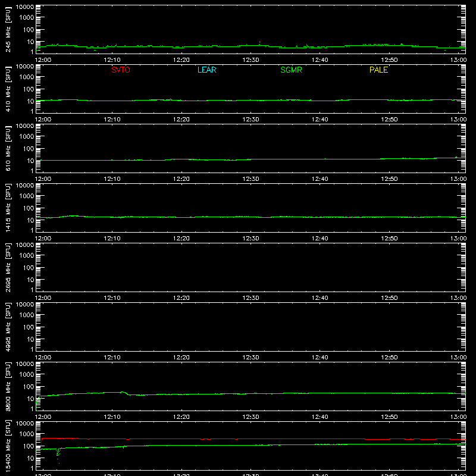Click the 4995 MHz [SFU] axis label
Screen dimensions: 476x476
[x=8, y=327]
